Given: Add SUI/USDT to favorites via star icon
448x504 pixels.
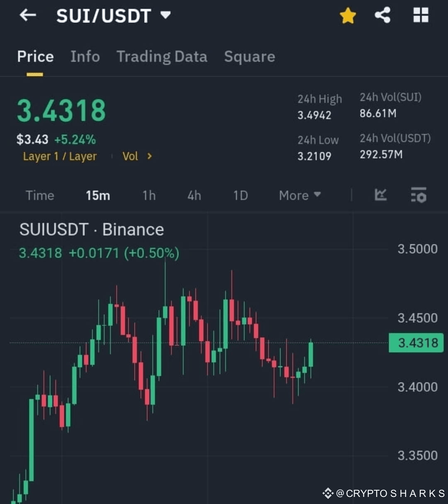Looking at the screenshot, I should 348,15.
